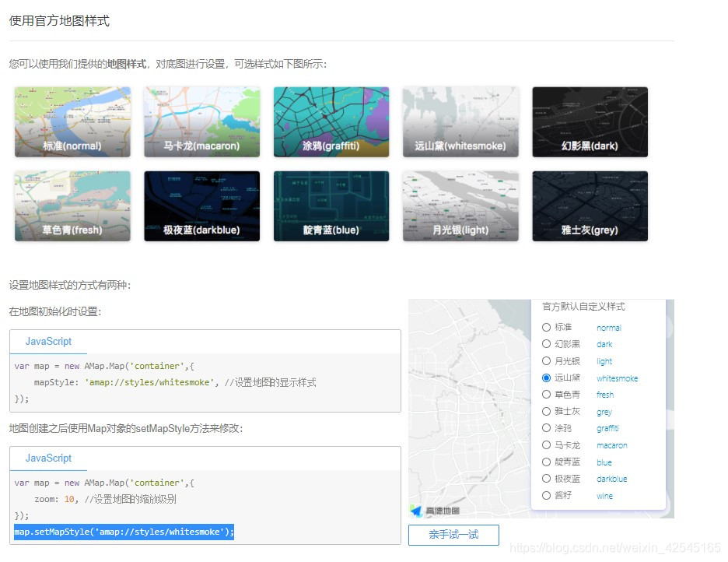Open the 标准(normal) map style thumbnail

pos(72,121)
